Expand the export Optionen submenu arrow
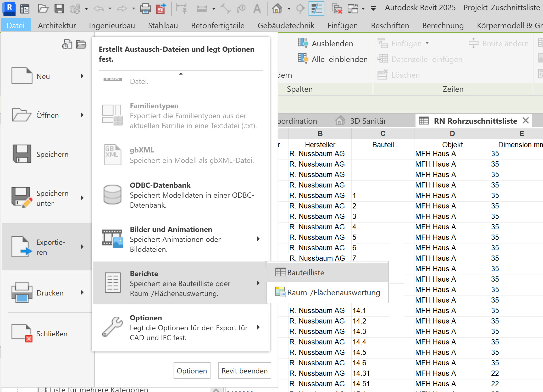Image resolution: width=543 pixels, height=392 pixels. [x=258, y=327]
